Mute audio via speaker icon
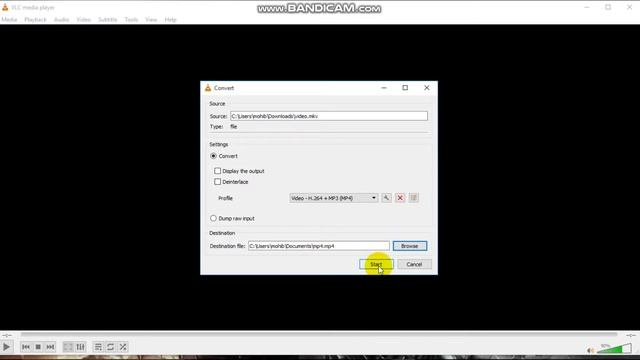 tap(590, 350)
